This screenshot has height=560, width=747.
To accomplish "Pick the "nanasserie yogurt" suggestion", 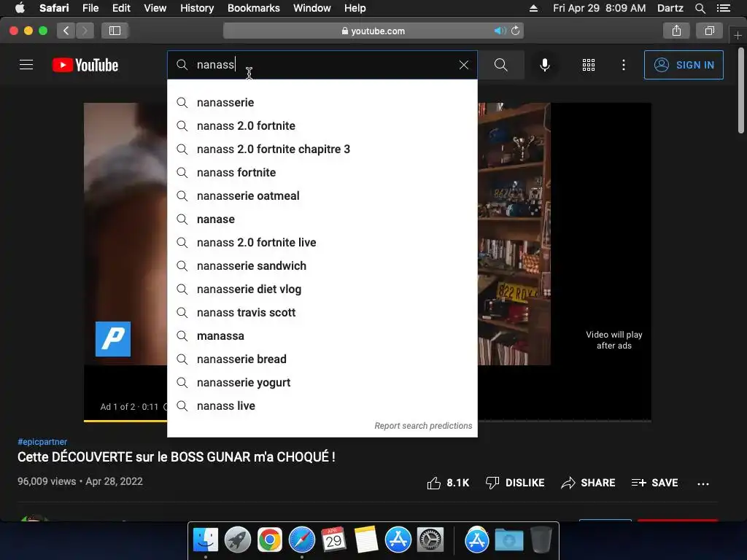I will pos(322,382).
